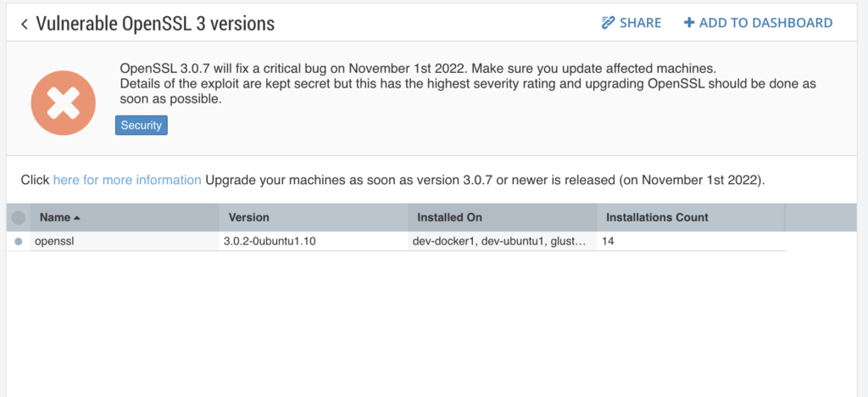Click ADD TO DASHBOARD

coord(765,23)
